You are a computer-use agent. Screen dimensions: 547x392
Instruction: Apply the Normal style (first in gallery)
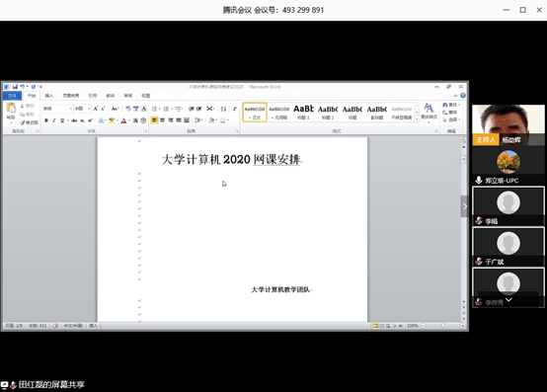coord(255,113)
